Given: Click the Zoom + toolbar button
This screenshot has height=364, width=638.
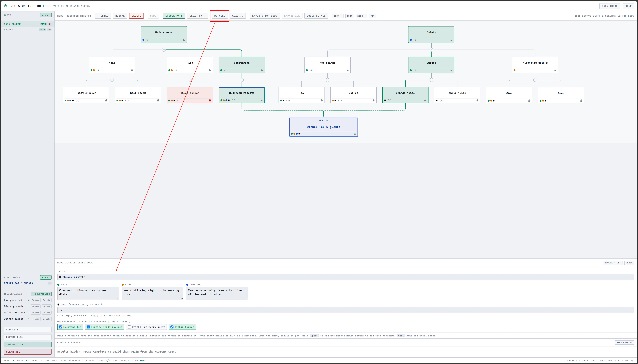Looking at the screenshot, I should pyautogui.click(x=361, y=16).
